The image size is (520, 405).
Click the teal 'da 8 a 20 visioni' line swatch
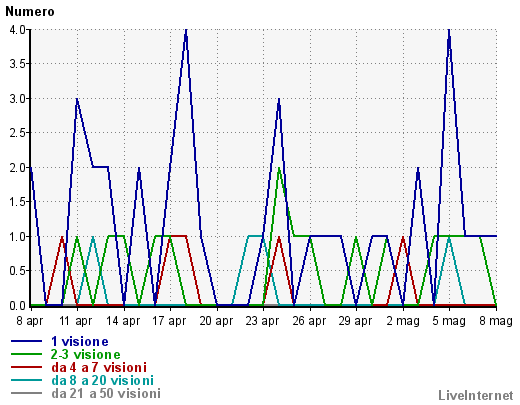pyautogui.click(x=27, y=380)
